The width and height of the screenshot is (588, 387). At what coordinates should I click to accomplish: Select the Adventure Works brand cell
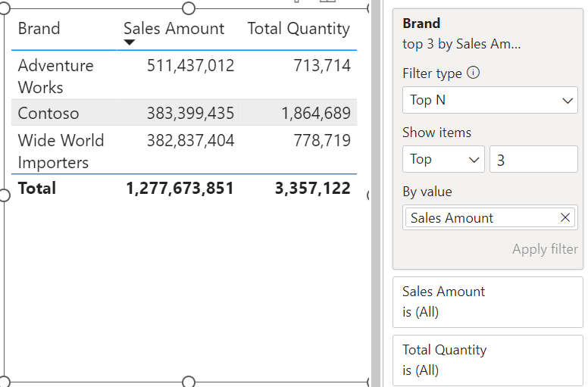coord(56,76)
